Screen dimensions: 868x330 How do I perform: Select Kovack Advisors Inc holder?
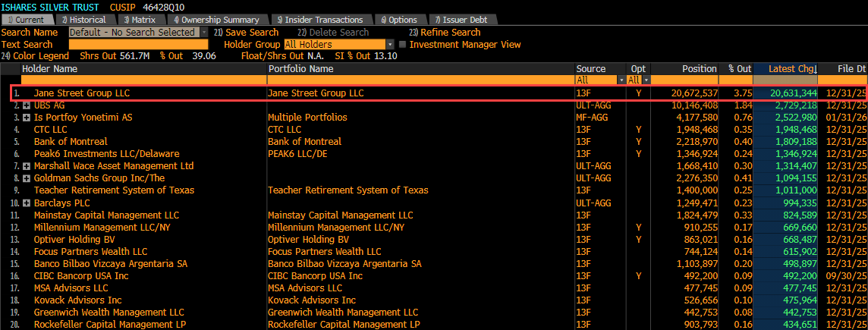77,300
